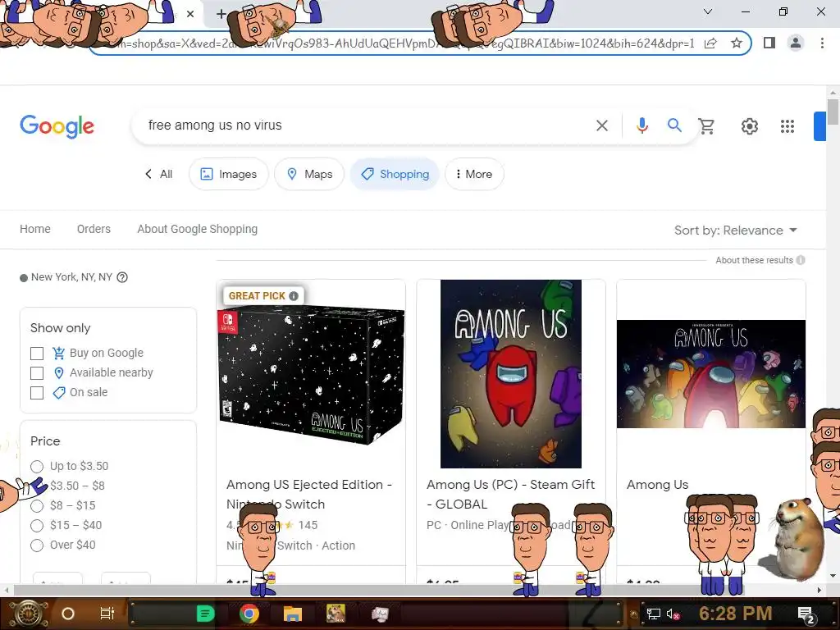Select the Over $40 price option

(37, 546)
